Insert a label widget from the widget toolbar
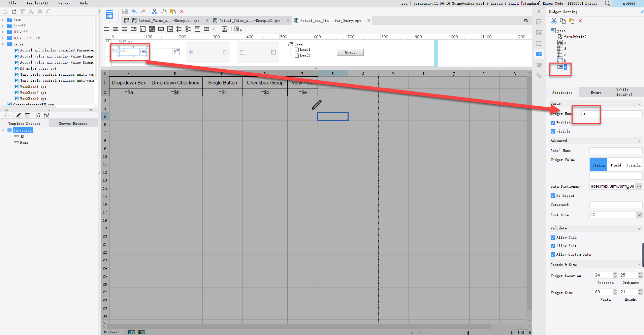Image resolution: width=644 pixels, height=335 pixels. tap(116, 29)
